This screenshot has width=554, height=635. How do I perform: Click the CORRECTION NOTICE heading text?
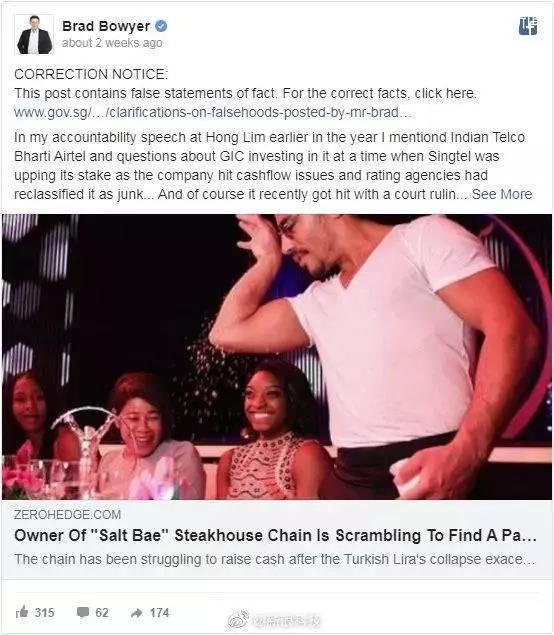91,74
